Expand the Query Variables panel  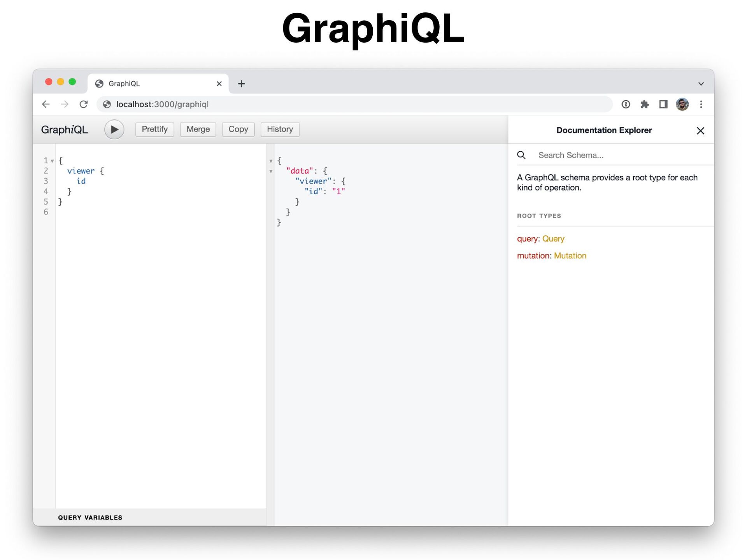pos(90,517)
